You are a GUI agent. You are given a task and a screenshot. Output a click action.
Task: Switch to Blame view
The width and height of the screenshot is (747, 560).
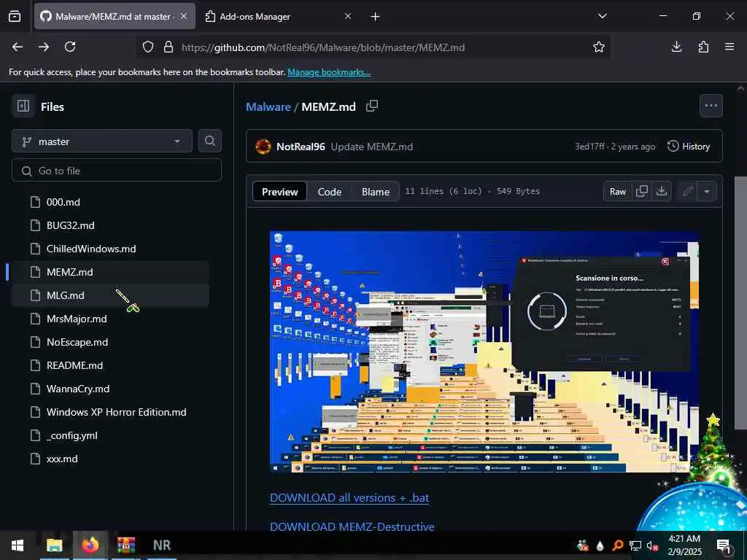point(376,192)
